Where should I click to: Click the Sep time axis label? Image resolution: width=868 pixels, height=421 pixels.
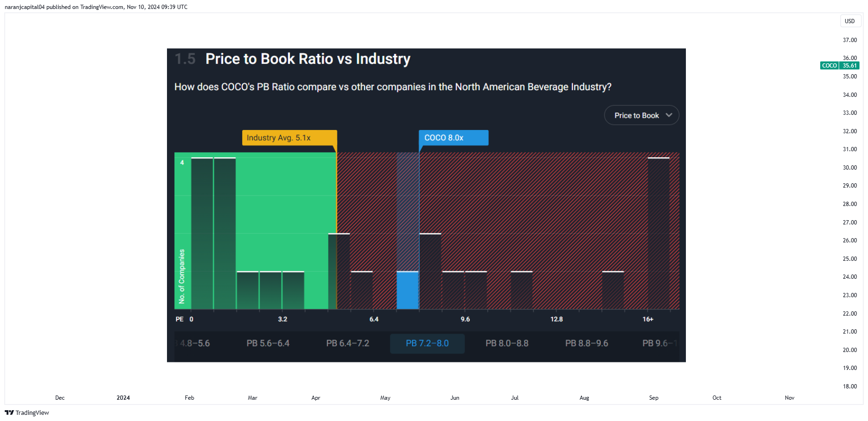click(x=654, y=398)
